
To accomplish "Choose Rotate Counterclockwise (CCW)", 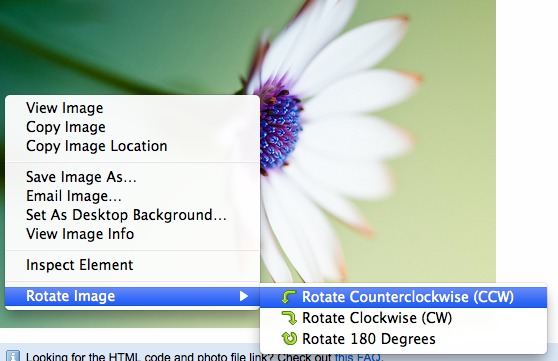I will tap(404, 297).
